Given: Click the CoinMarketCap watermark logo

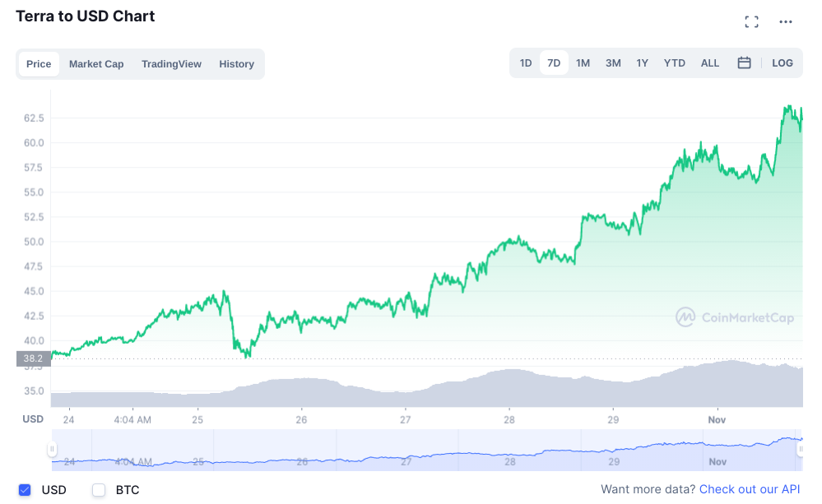Looking at the screenshot, I should coord(735,317).
